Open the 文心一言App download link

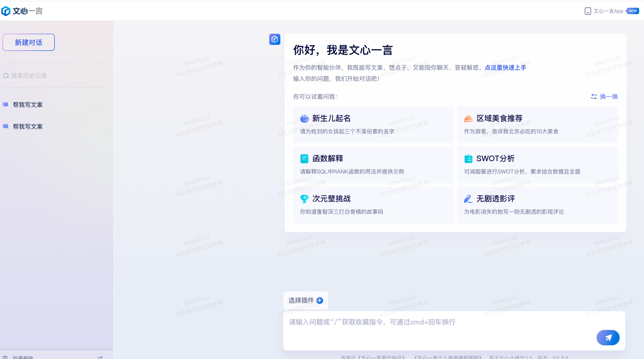[608, 11]
